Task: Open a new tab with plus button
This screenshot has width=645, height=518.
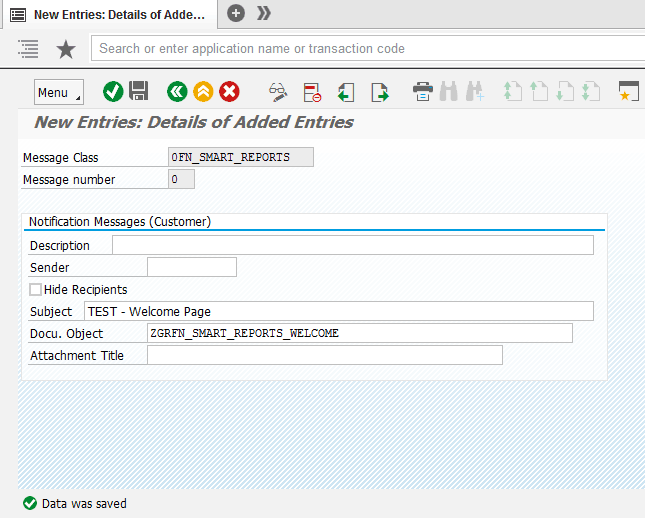Action: [236, 13]
